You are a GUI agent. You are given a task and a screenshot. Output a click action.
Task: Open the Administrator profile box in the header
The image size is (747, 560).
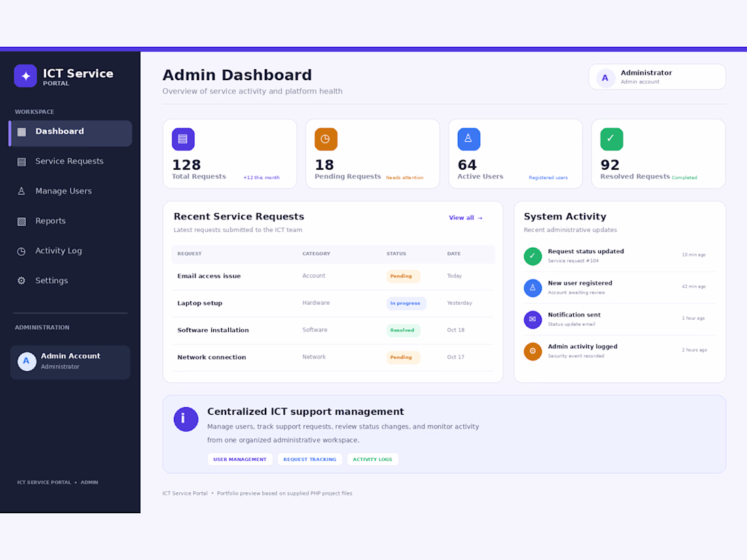click(x=657, y=77)
